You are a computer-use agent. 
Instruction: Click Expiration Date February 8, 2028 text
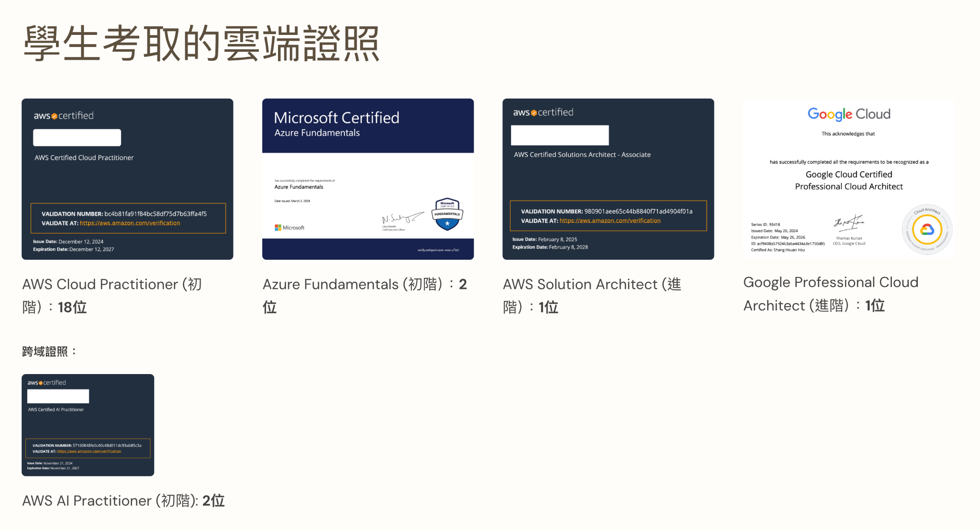[x=550, y=247]
